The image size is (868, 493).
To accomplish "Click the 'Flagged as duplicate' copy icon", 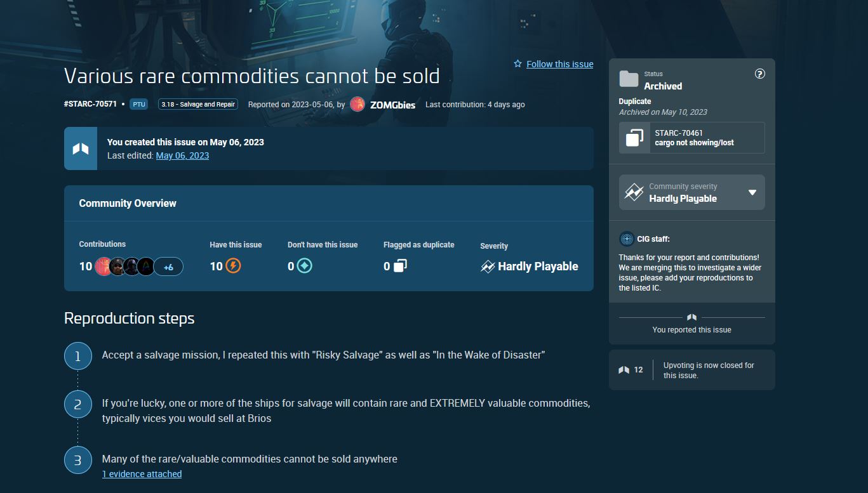I will coord(399,266).
